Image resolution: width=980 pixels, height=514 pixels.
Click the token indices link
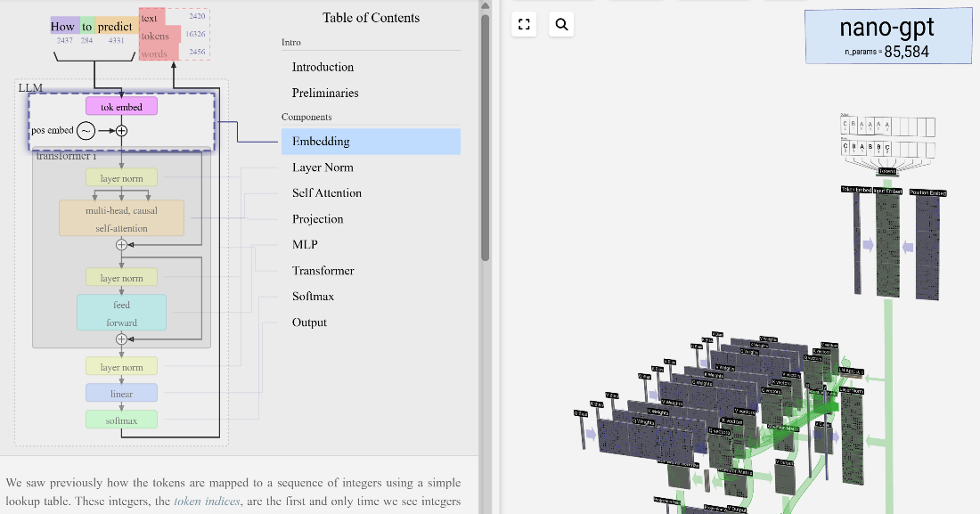click(x=207, y=501)
